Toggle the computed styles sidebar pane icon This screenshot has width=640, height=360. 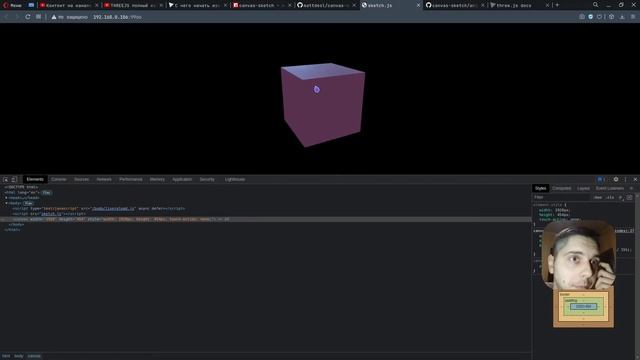point(629,197)
